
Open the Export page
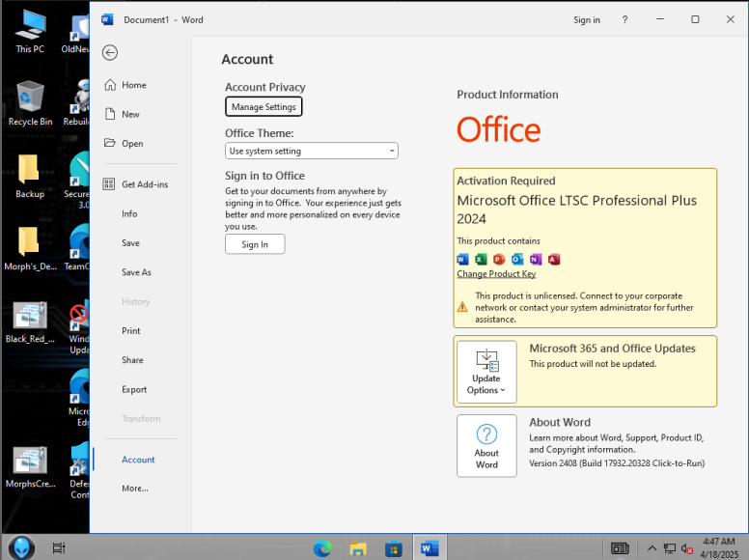(x=133, y=389)
